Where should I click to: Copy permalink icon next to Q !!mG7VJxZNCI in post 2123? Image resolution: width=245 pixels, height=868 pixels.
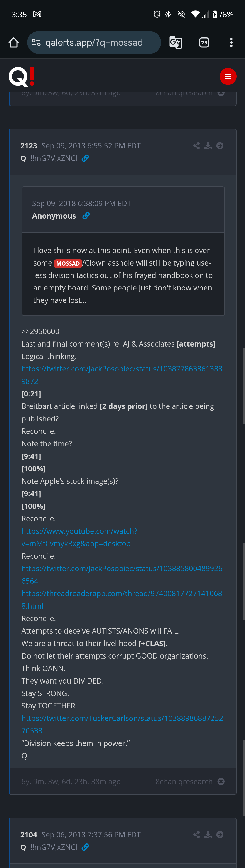click(x=85, y=158)
